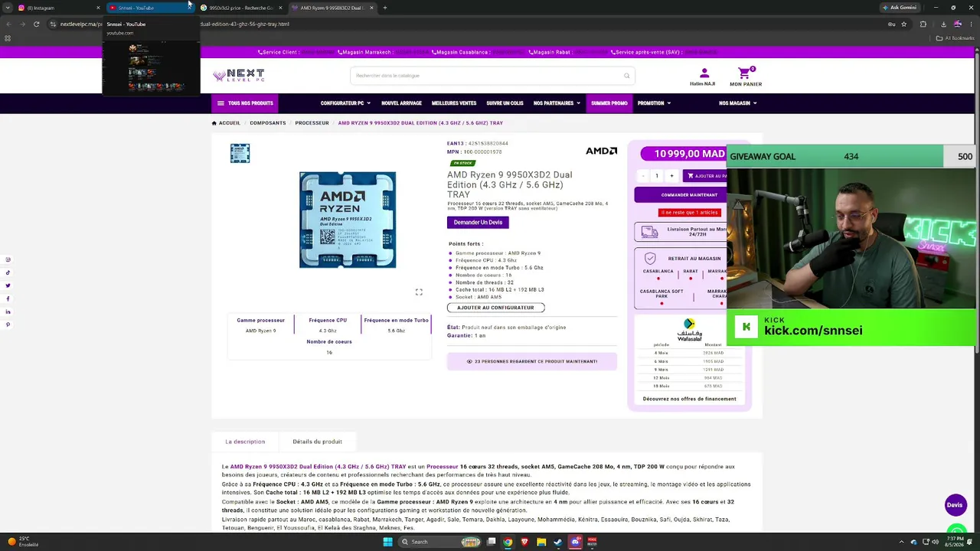980x551 pixels.
Task: Increase the product quantity
Action: 671,176
